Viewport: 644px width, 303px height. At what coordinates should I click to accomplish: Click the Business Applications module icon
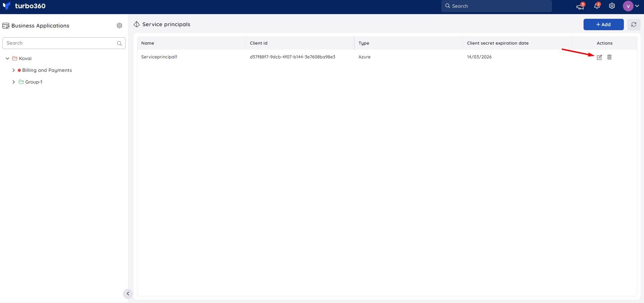coord(6,26)
